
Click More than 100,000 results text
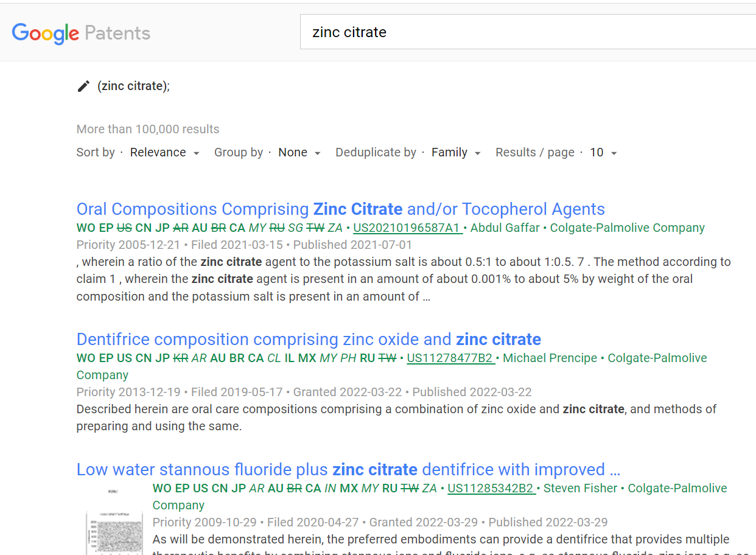pos(148,130)
